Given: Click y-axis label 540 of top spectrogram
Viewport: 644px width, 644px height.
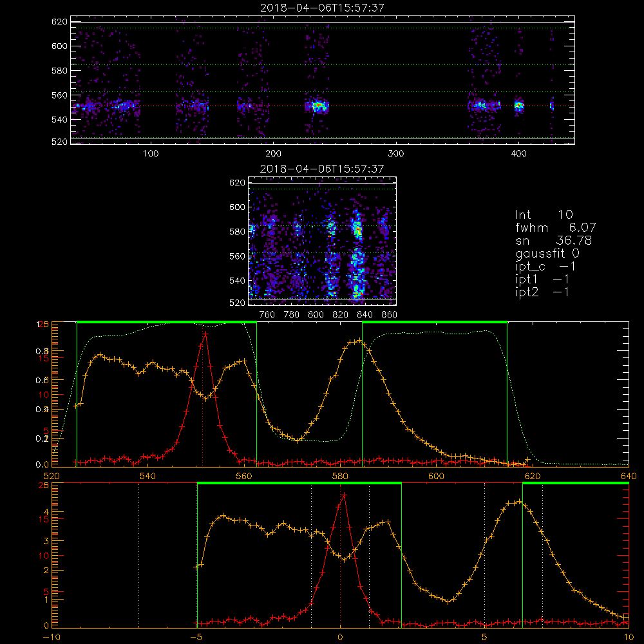Looking at the screenshot, I should (59, 120).
